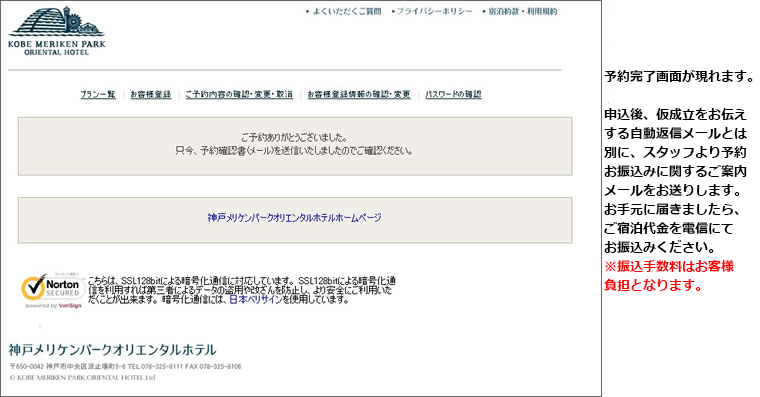Image resolution: width=760 pixels, height=397 pixels.
Task: Visit 神戸メリケンパークオリエンタルホテルホームページ link
Action: tap(295, 218)
